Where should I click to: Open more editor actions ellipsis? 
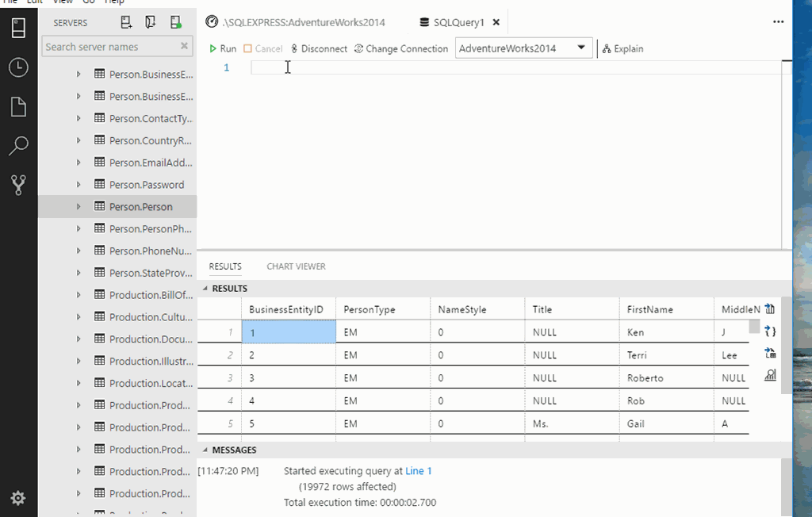point(778,21)
